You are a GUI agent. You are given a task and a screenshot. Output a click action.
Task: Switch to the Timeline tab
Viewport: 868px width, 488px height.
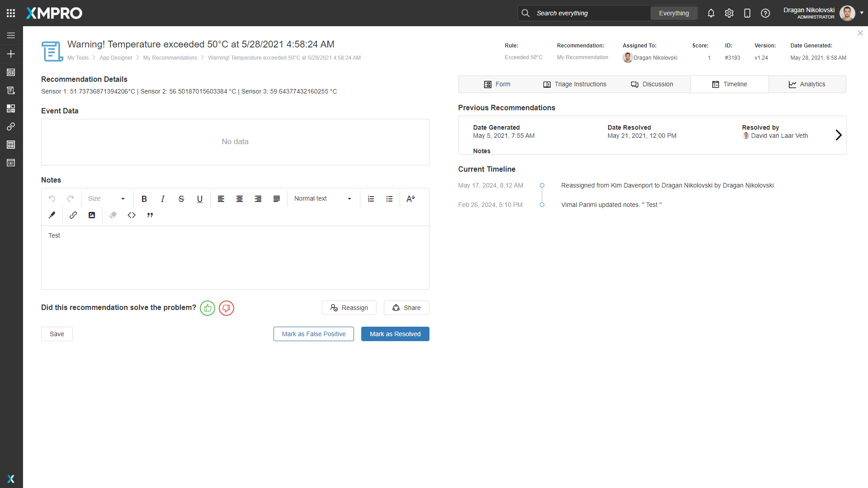pos(730,84)
